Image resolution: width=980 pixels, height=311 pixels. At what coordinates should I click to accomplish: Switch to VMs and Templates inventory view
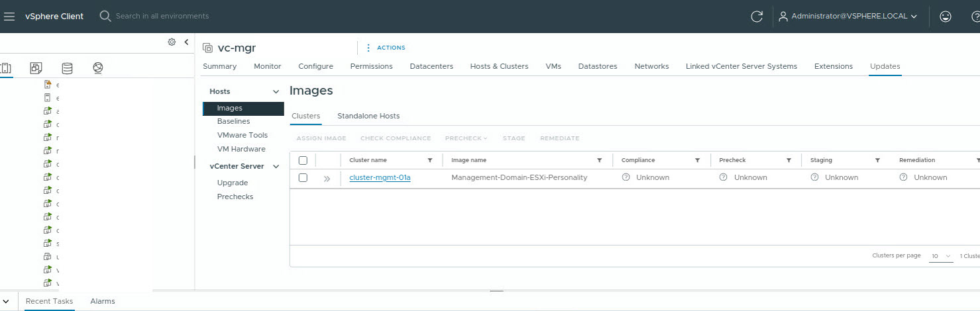(x=36, y=67)
